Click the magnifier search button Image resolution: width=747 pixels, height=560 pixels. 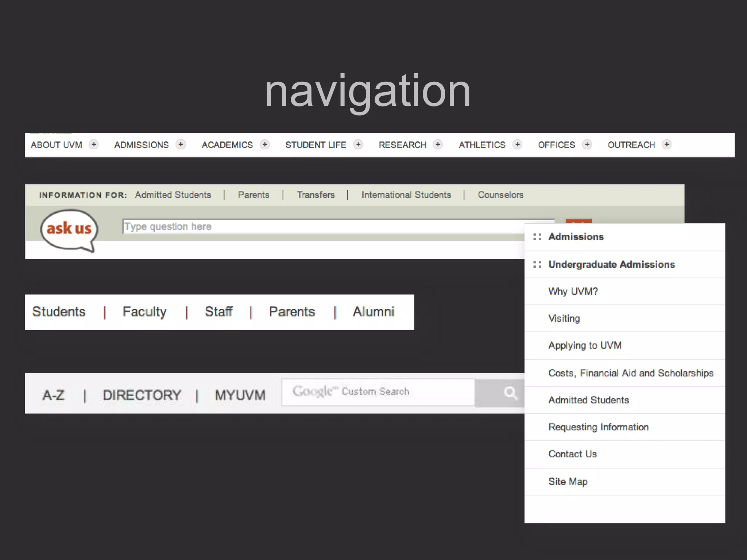[x=510, y=393]
